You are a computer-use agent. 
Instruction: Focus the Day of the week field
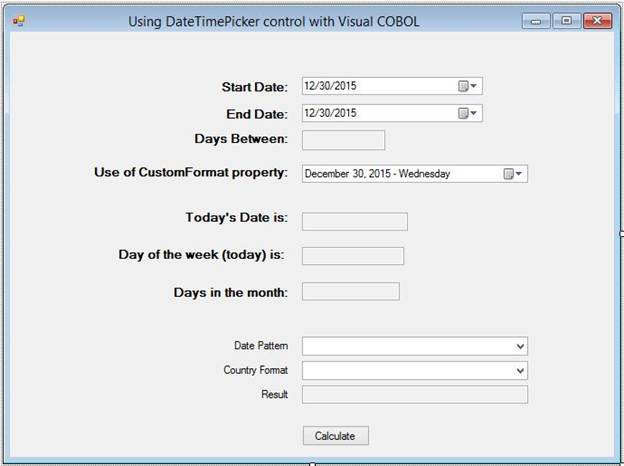click(x=352, y=256)
